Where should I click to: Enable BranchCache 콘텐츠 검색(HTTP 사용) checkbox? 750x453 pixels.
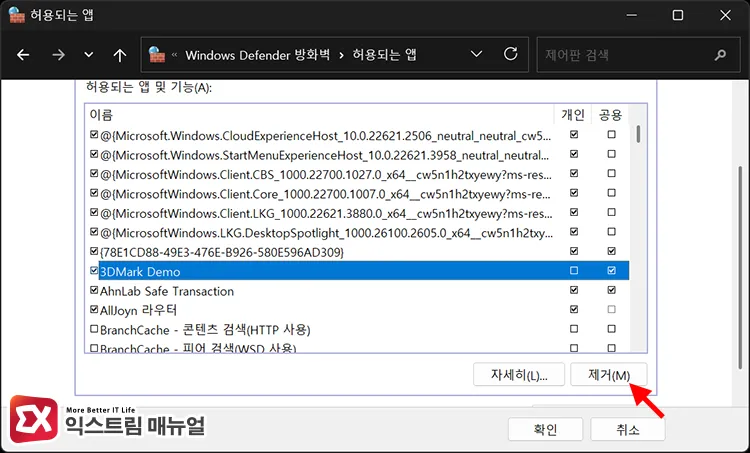(94, 329)
